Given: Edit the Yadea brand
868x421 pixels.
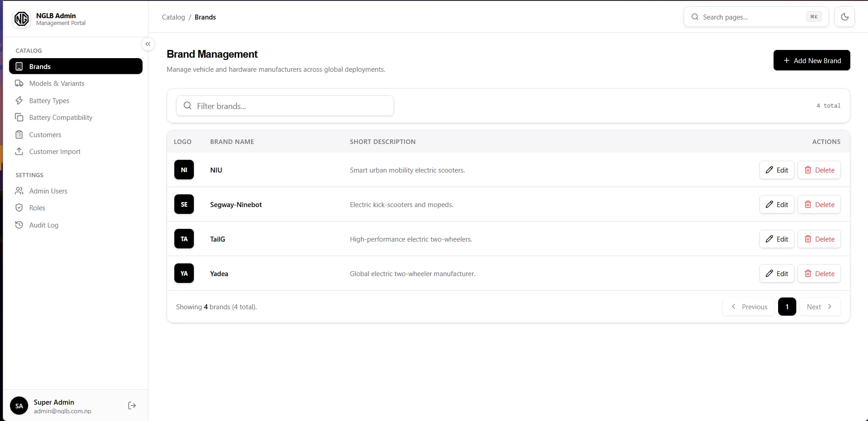Looking at the screenshot, I should tap(777, 274).
